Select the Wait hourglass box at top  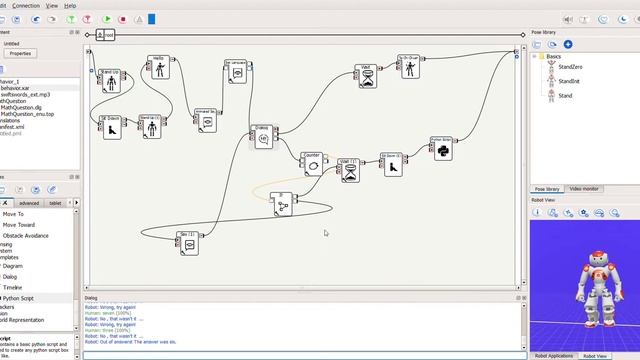coord(367,76)
